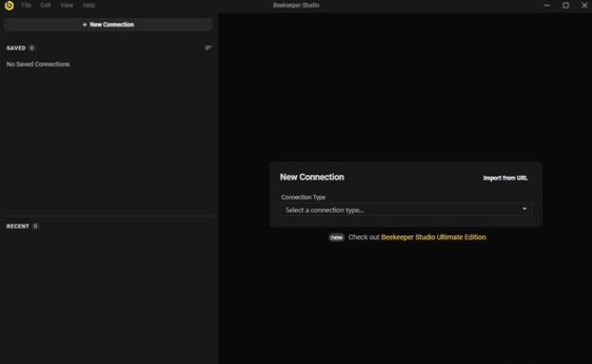Open the File menu
Viewport: 592px width, 364px height.
26,6
